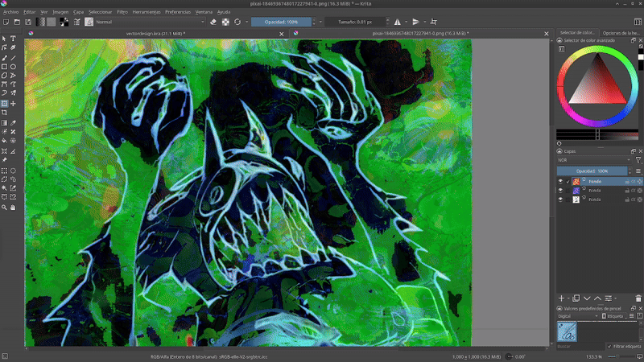The width and height of the screenshot is (644, 362).
Task: Select the Gradient tool
Action: tap(4, 123)
